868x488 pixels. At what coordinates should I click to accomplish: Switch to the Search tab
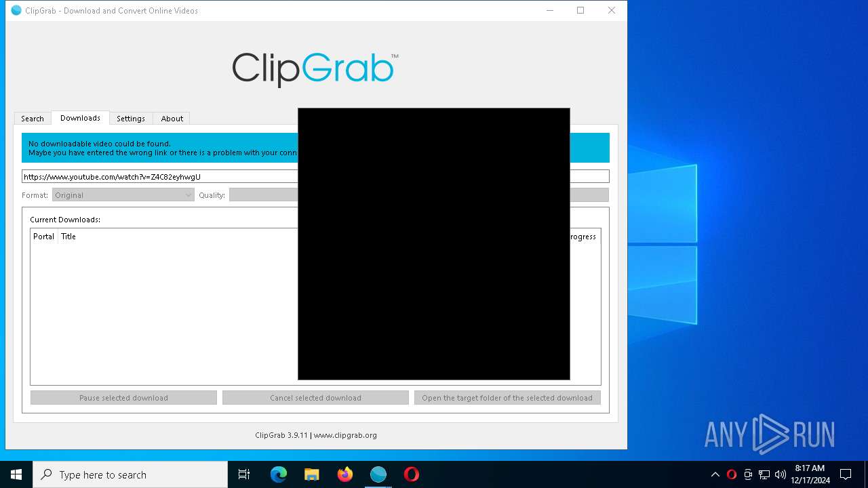tap(33, 119)
